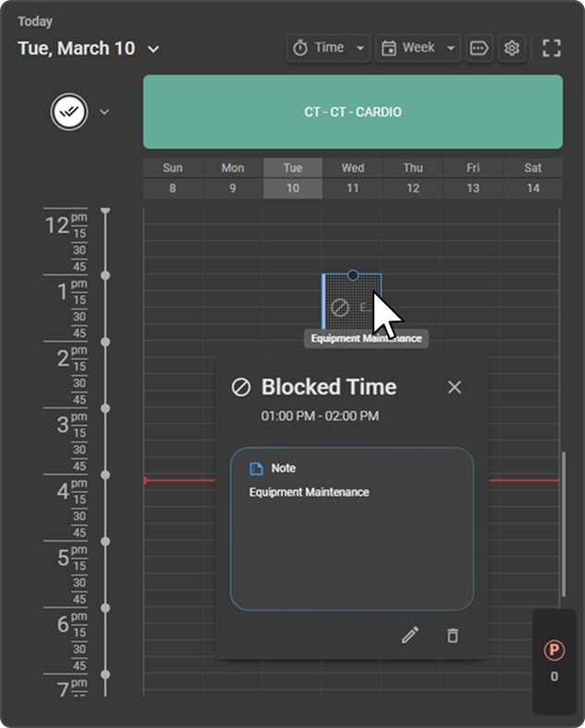Click the 6 pm marker on time ruler
585x728 pixels.
105,608
